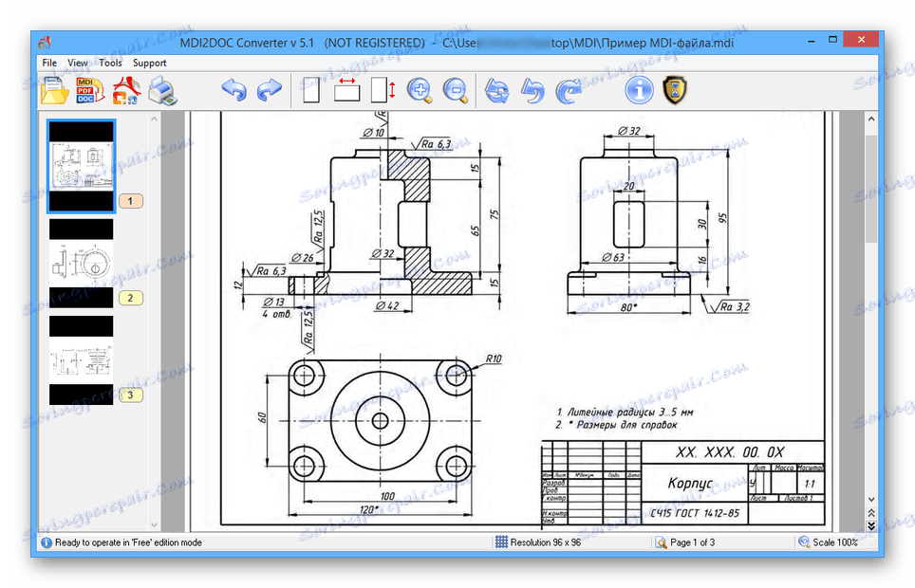This screenshot has width=915, height=588.
Task: Open a file with the folder icon
Action: (55, 90)
